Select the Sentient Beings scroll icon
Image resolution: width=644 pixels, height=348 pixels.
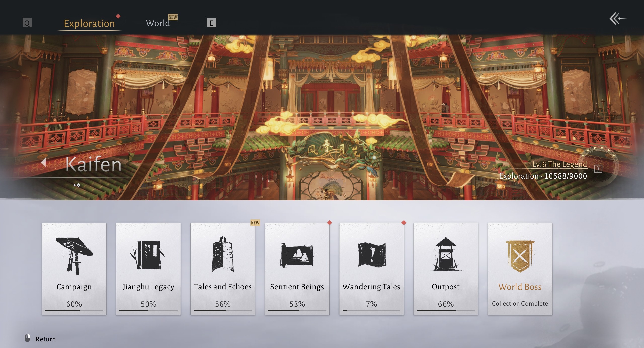pyautogui.click(x=297, y=255)
